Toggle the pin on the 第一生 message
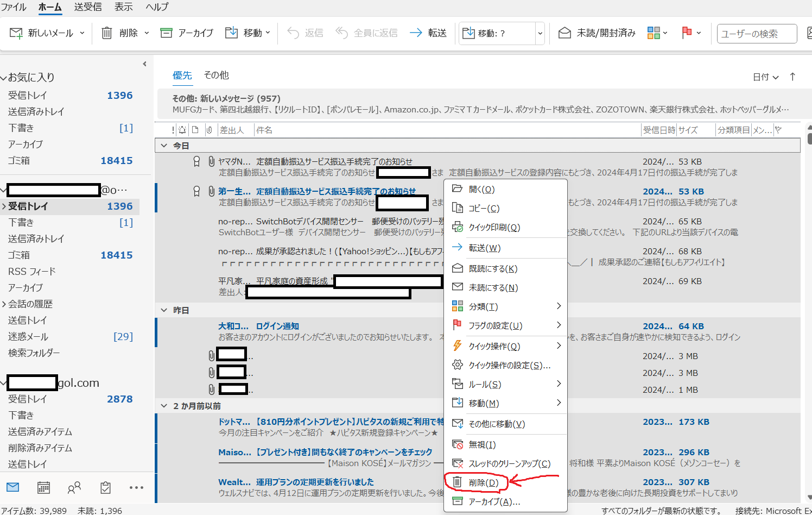 (196, 191)
